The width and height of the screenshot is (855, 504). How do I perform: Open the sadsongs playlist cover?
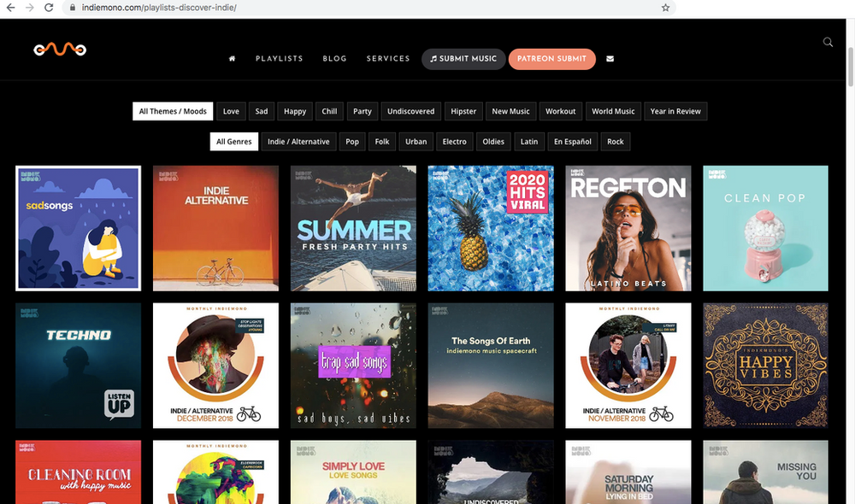point(79,228)
